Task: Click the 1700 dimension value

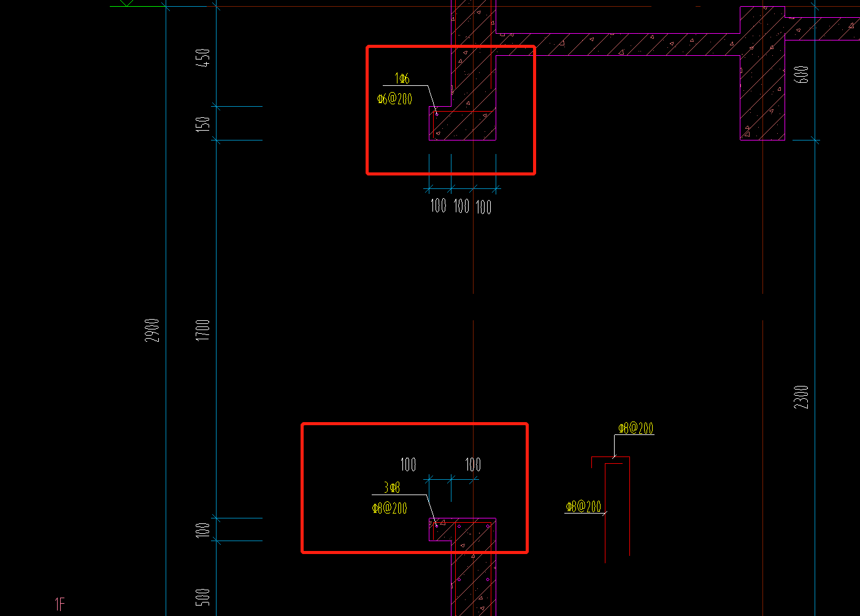Action: (x=203, y=330)
